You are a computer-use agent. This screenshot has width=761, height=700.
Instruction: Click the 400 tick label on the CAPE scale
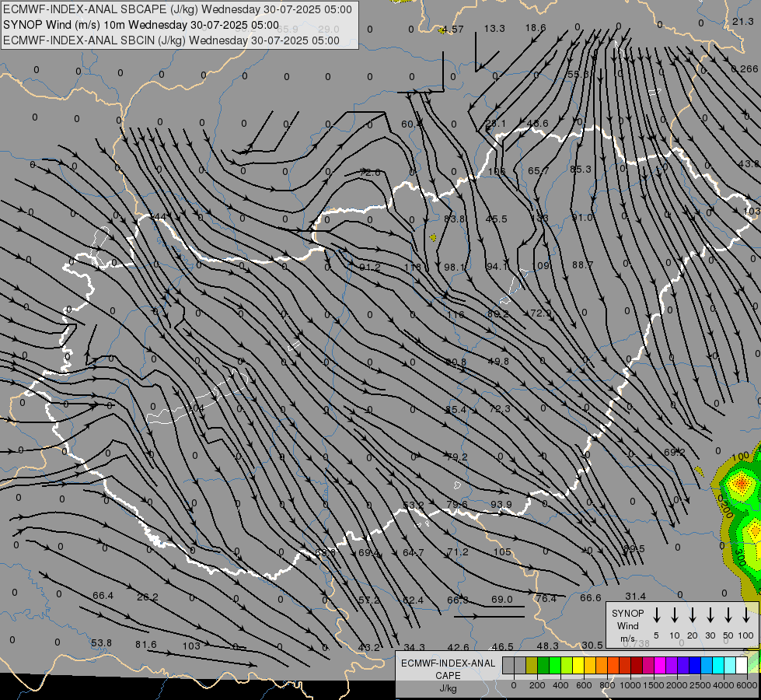560,685
